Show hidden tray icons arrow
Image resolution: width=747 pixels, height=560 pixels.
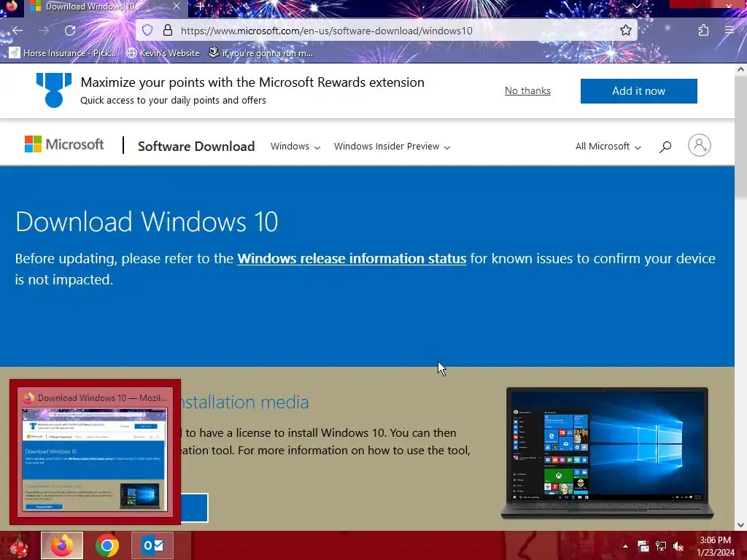point(625,546)
